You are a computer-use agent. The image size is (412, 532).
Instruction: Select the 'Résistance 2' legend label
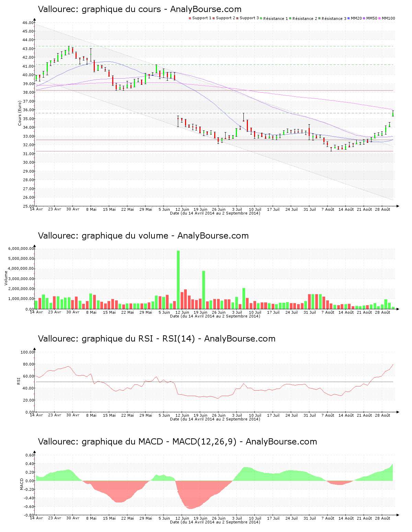click(305, 19)
